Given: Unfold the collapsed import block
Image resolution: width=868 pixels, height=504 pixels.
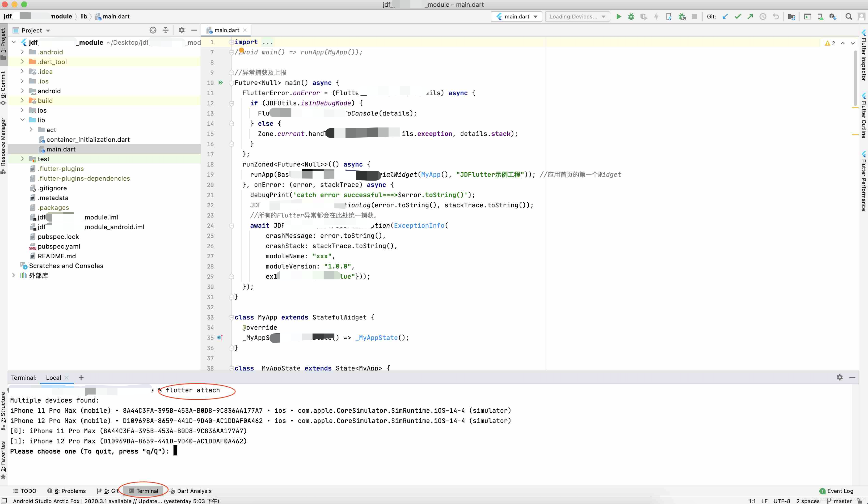Looking at the screenshot, I should click(x=231, y=42).
